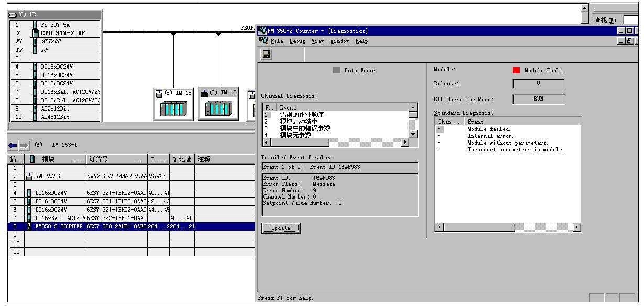Viewport: 644px width, 306px height.
Task: Click the PS 307 5A module icon
Action: tap(35, 25)
